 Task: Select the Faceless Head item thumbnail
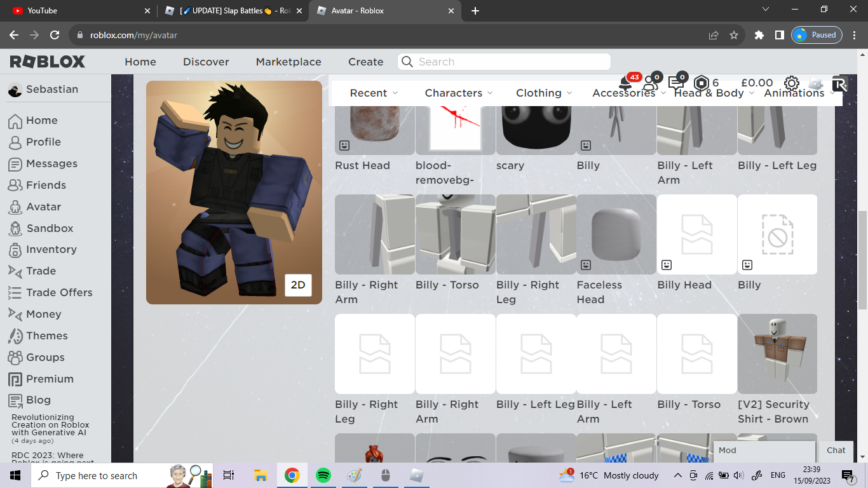pos(616,234)
